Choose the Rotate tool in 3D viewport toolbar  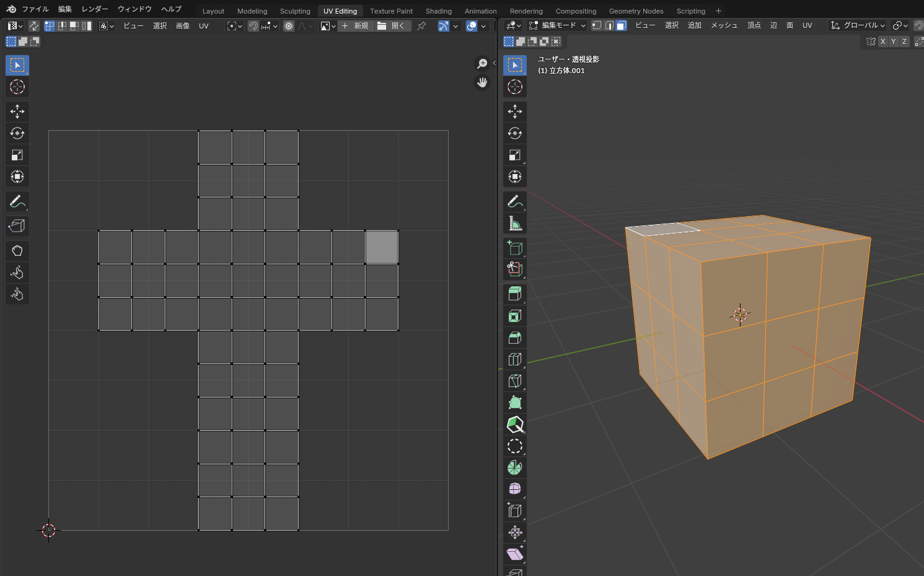click(x=515, y=133)
